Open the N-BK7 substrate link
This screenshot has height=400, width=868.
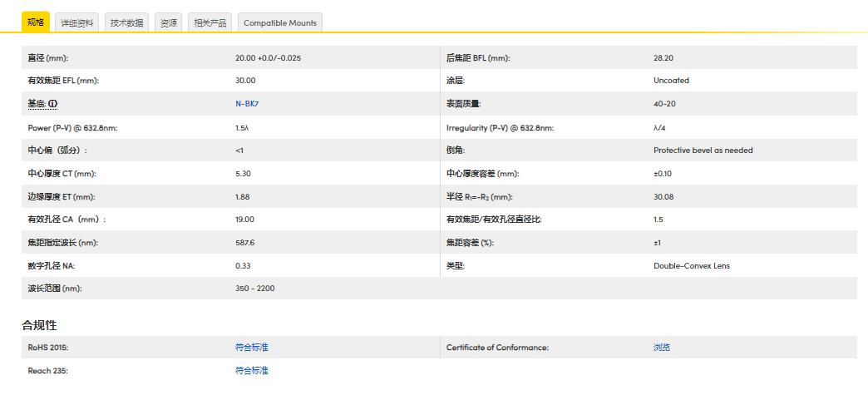[247, 104]
